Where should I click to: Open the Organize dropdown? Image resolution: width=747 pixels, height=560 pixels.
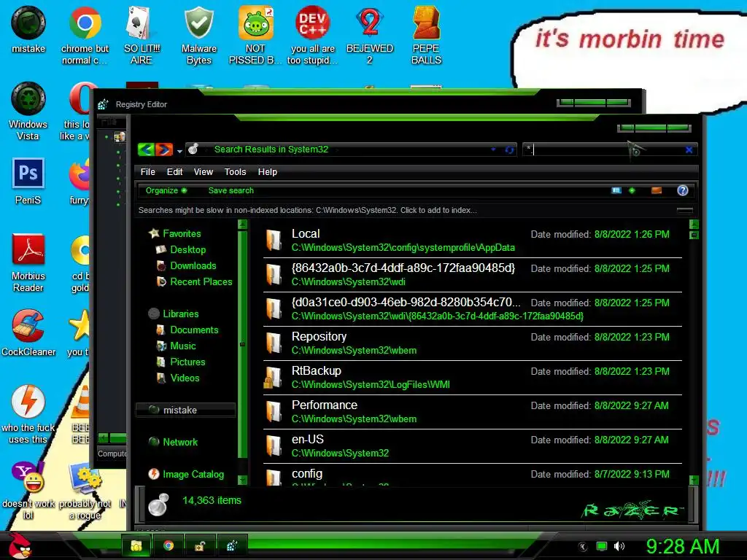click(166, 190)
